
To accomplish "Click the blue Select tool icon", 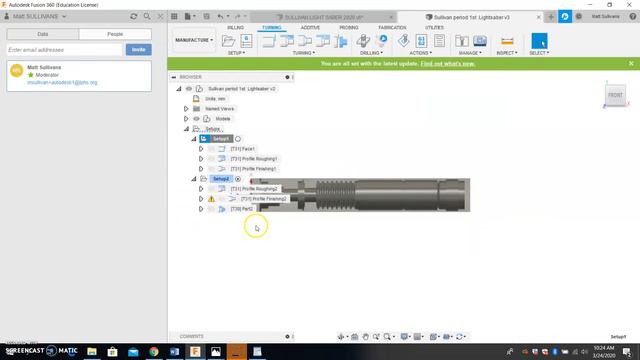I will coord(539,41).
